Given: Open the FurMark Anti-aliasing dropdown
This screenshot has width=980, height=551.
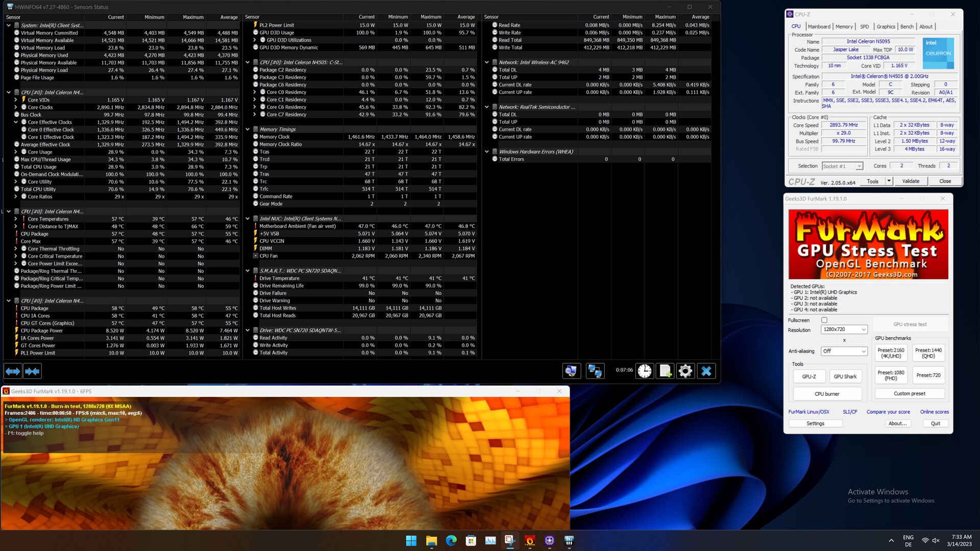Looking at the screenshot, I should 844,351.
